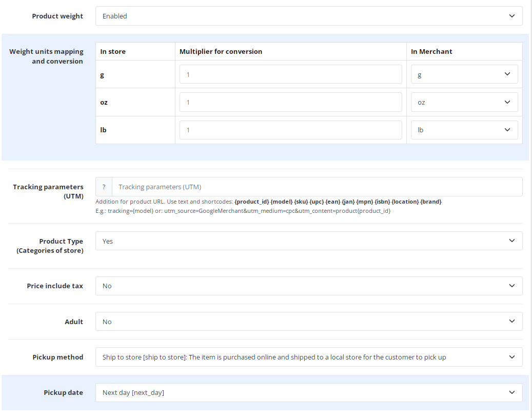
Task: Click the question mark help icon
Action: pos(104,187)
